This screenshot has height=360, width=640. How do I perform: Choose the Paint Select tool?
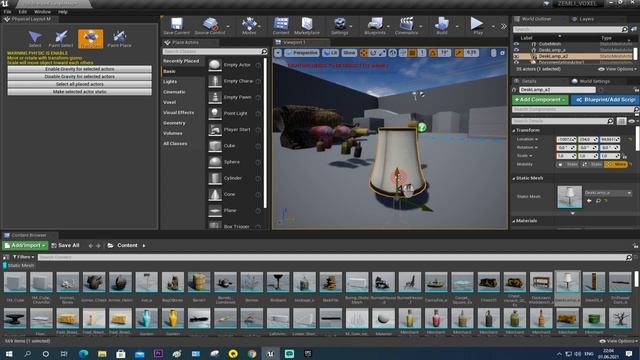(61, 39)
